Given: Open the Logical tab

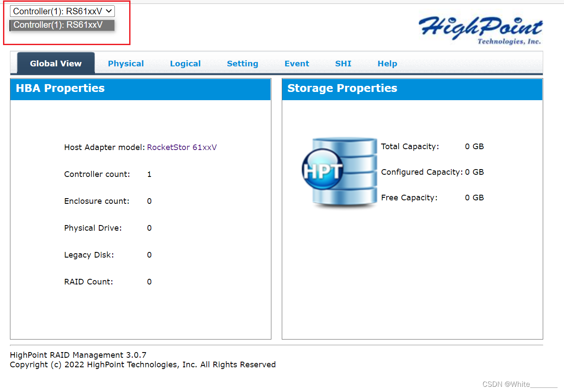Looking at the screenshot, I should [x=185, y=63].
